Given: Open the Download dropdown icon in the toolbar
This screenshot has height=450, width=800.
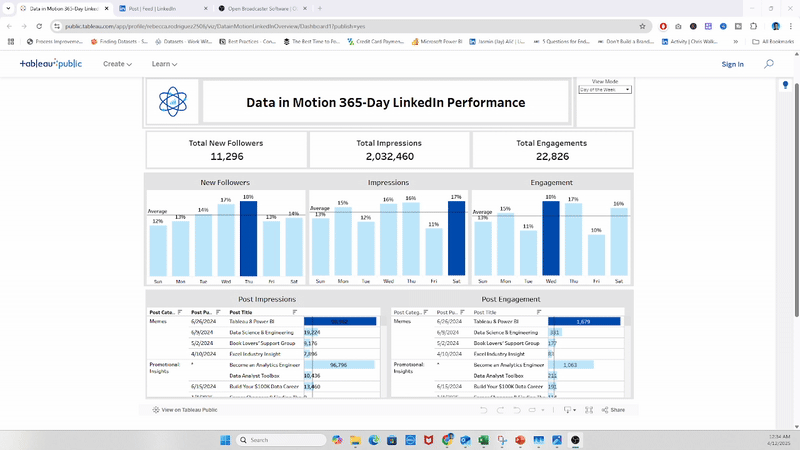Looking at the screenshot, I should click(569, 410).
